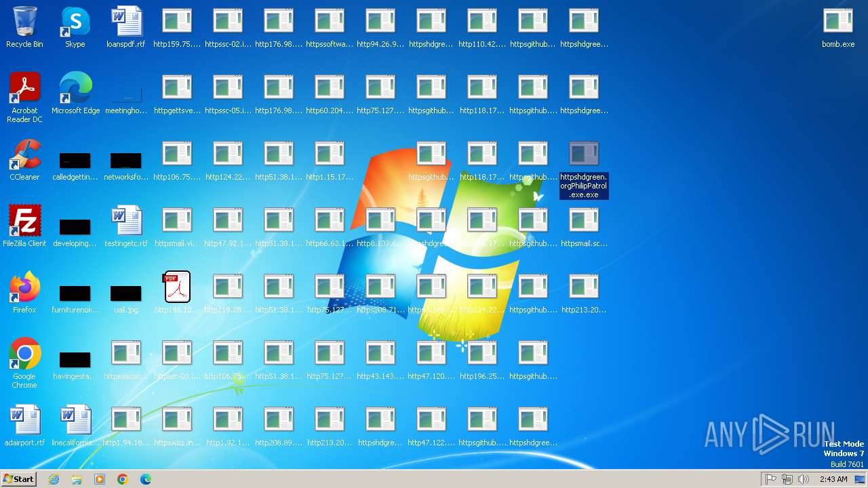Click the http110.42 desktop file
868x488 pixels.
click(482, 27)
